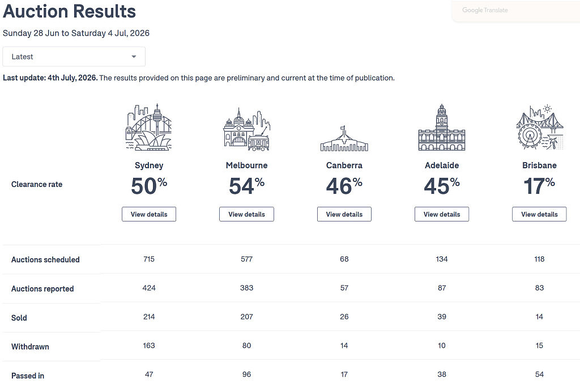
Task: Click Sydney's 50% clearance rate figure
Action: pyautogui.click(x=149, y=186)
